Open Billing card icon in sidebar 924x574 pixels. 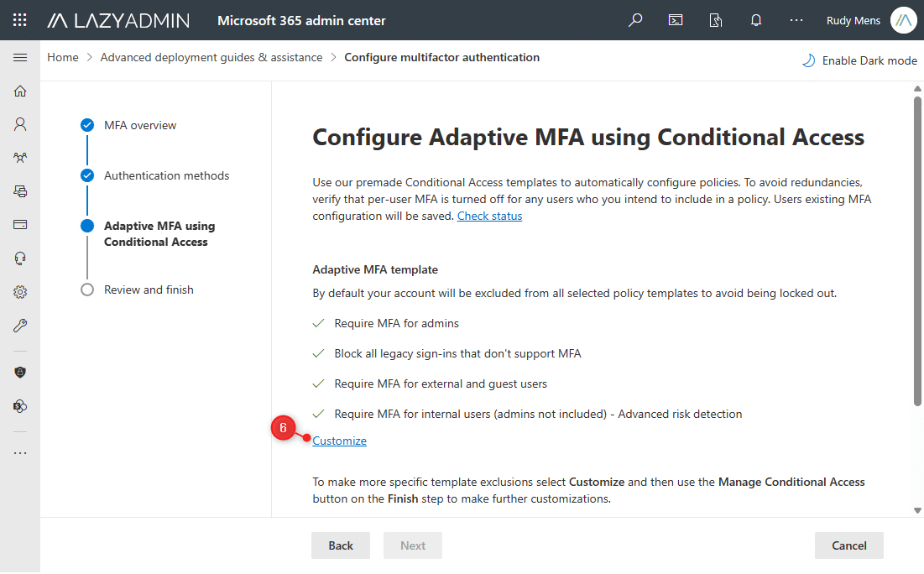[x=20, y=225]
